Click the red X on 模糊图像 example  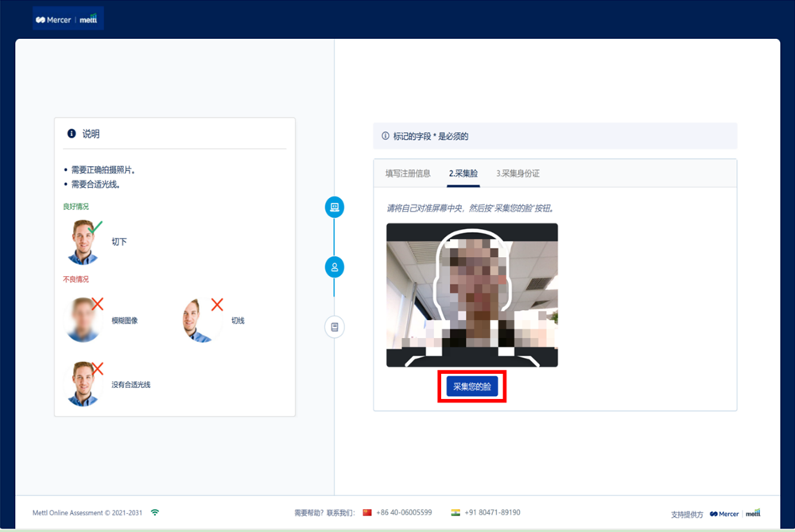pyautogui.click(x=98, y=303)
